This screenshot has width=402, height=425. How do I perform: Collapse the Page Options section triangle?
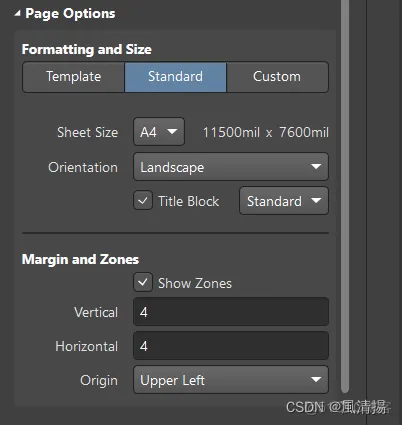coord(17,14)
